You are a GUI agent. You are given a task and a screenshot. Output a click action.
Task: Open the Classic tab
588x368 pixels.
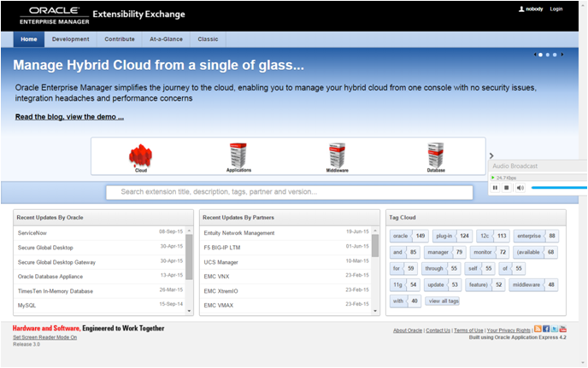point(209,39)
